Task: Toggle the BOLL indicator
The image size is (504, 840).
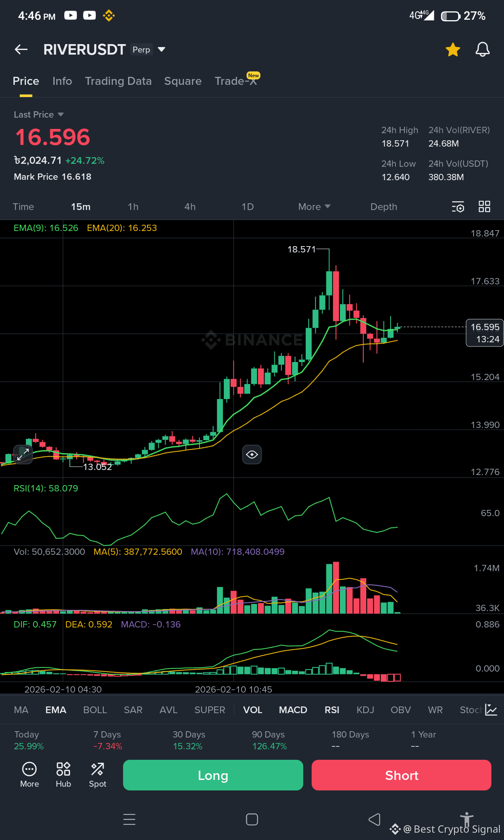Action: tap(95, 710)
